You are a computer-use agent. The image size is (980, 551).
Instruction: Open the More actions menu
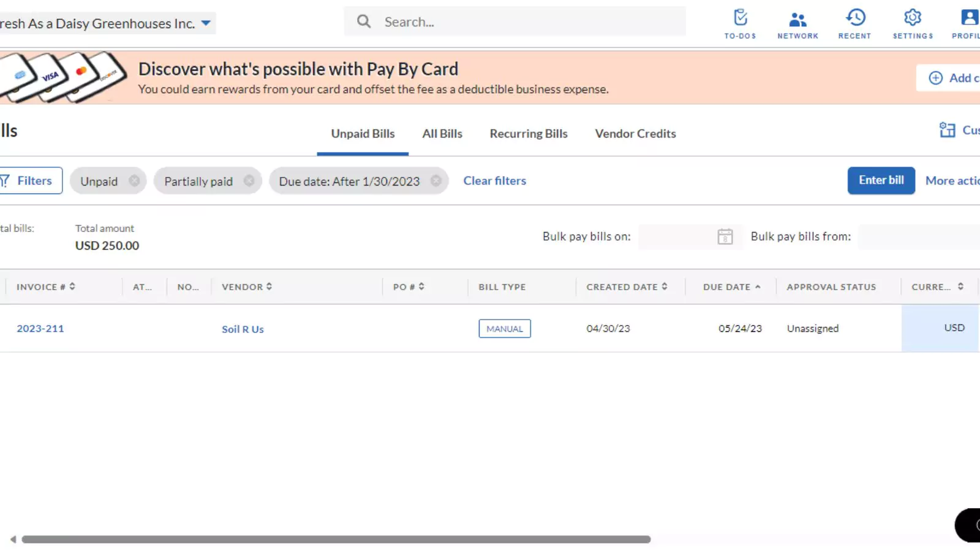pos(952,181)
